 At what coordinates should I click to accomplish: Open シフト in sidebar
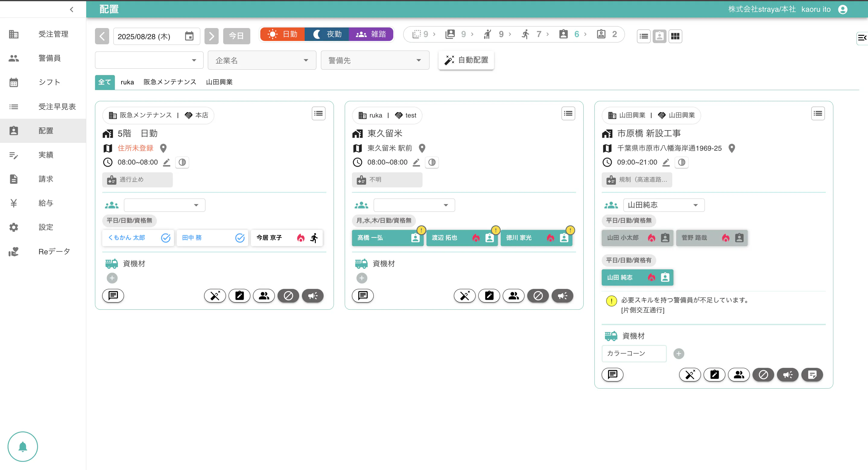pyautogui.click(x=43, y=82)
